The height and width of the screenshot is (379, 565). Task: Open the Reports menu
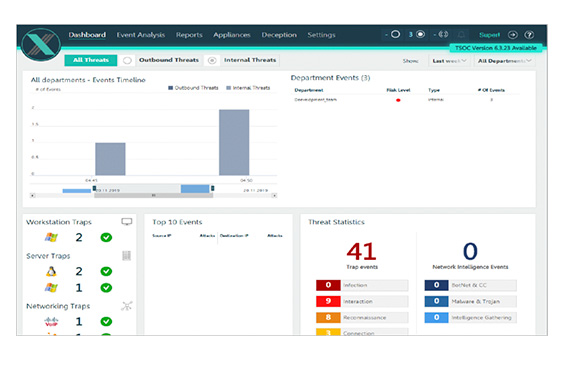pyautogui.click(x=189, y=35)
